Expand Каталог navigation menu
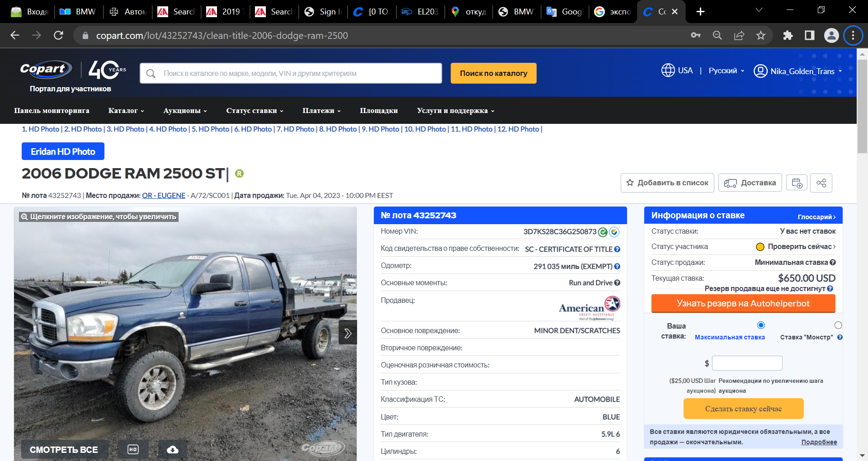This screenshot has height=461, width=868. coord(126,111)
